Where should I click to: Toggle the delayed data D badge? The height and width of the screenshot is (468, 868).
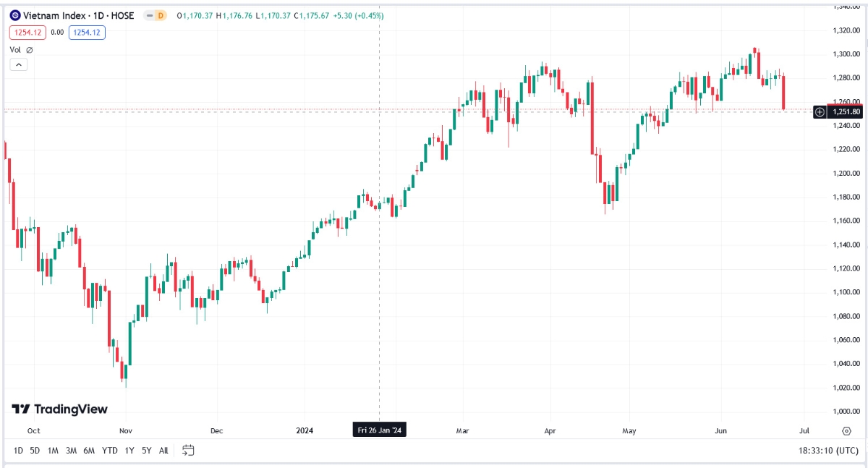[155, 15]
